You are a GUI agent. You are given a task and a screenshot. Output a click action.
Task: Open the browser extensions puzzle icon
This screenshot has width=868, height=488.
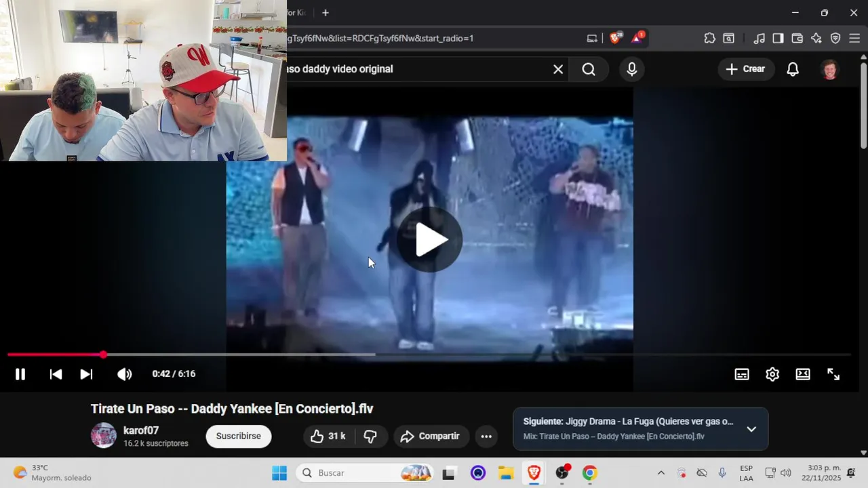coord(709,39)
